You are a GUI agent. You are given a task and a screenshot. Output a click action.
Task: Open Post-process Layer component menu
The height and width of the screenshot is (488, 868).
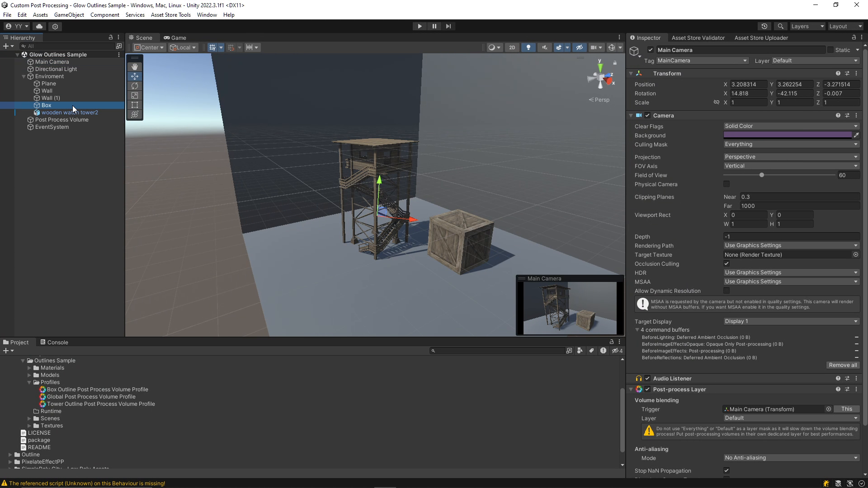click(x=856, y=389)
